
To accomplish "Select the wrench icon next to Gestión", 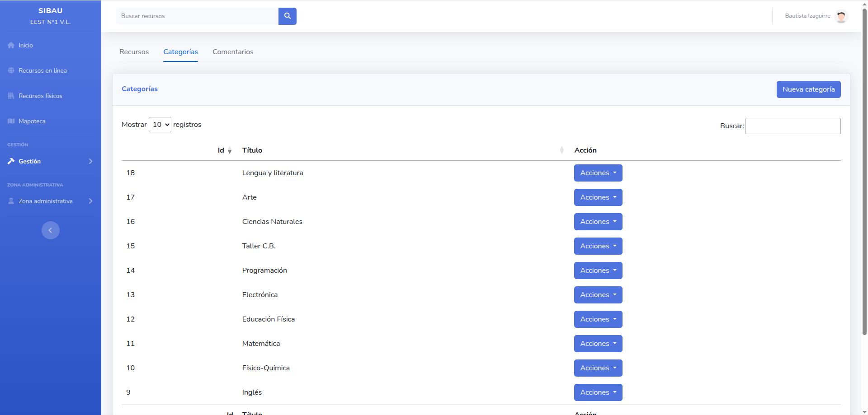I will point(10,161).
